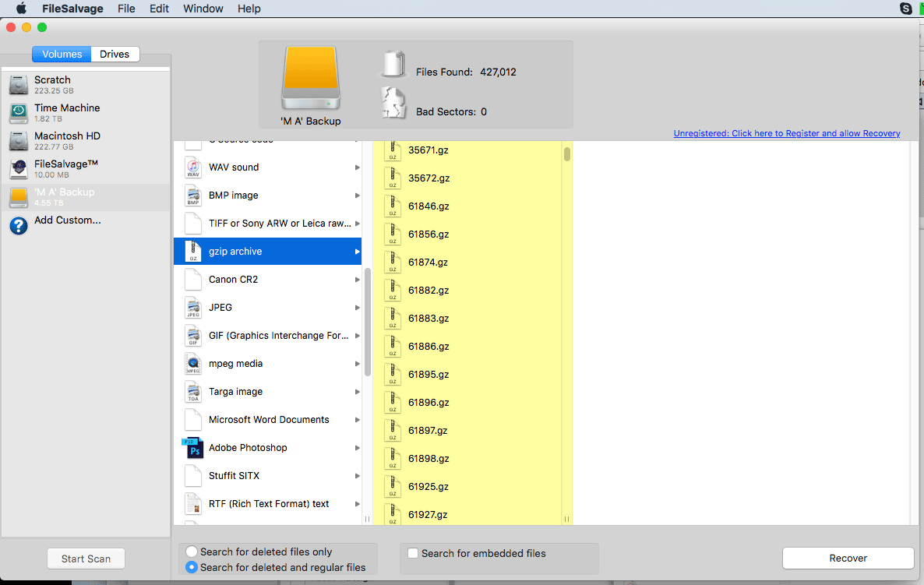
Task: Open the Help menu
Action: coord(249,9)
